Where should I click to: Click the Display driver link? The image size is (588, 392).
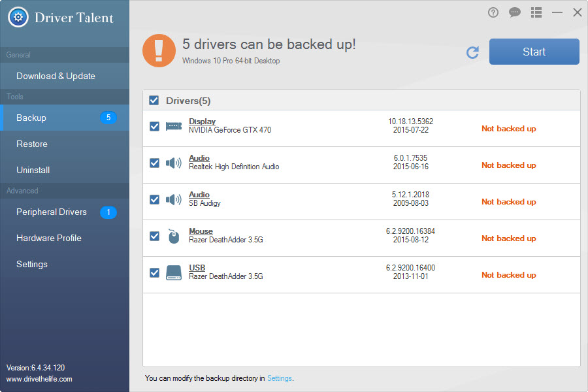click(202, 122)
